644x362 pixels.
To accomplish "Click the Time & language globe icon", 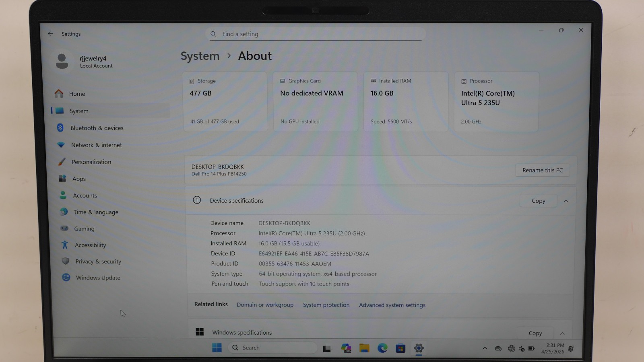I will click(64, 212).
